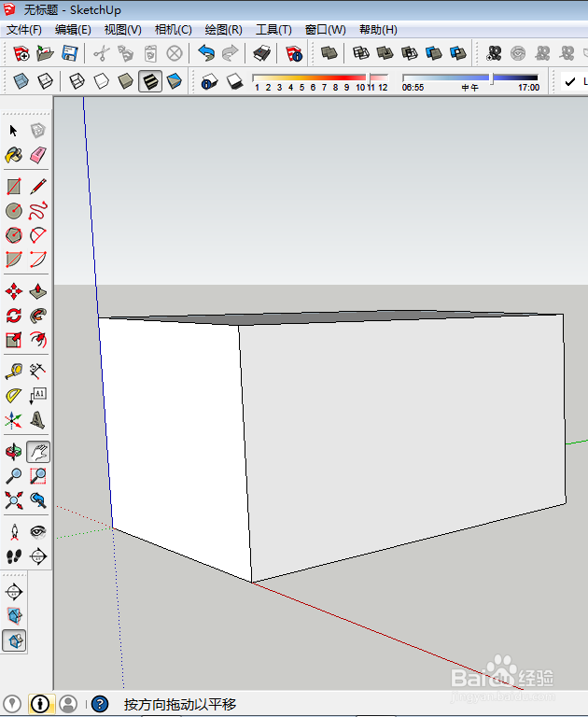Open the 窗口(W) menu
588x717 pixels.
[x=325, y=30]
